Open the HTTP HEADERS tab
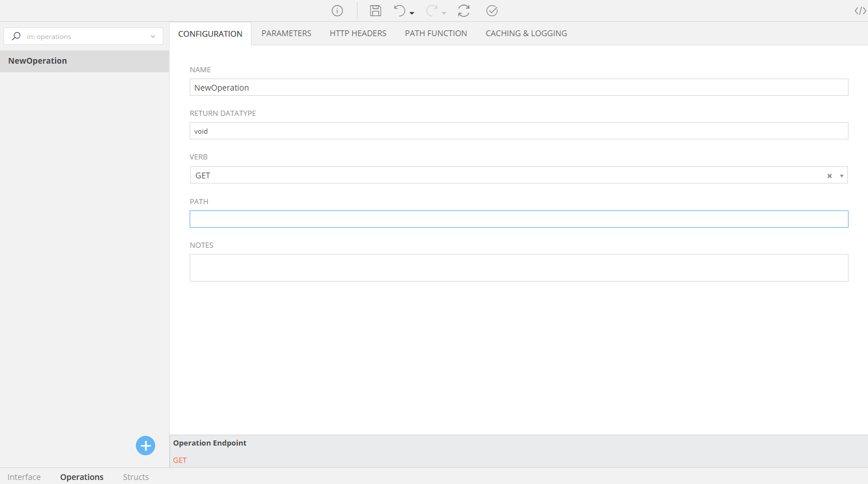 358,33
